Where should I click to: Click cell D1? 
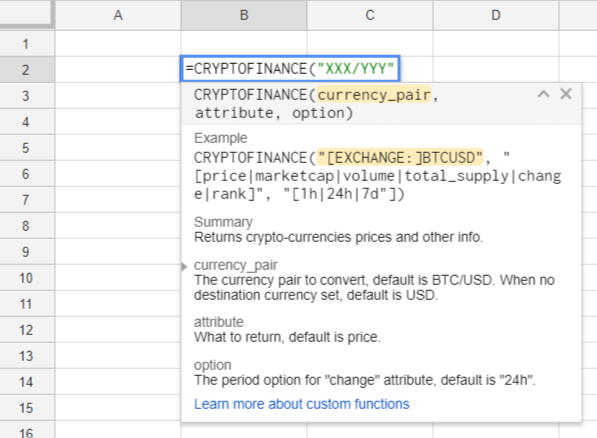pyautogui.click(x=496, y=44)
